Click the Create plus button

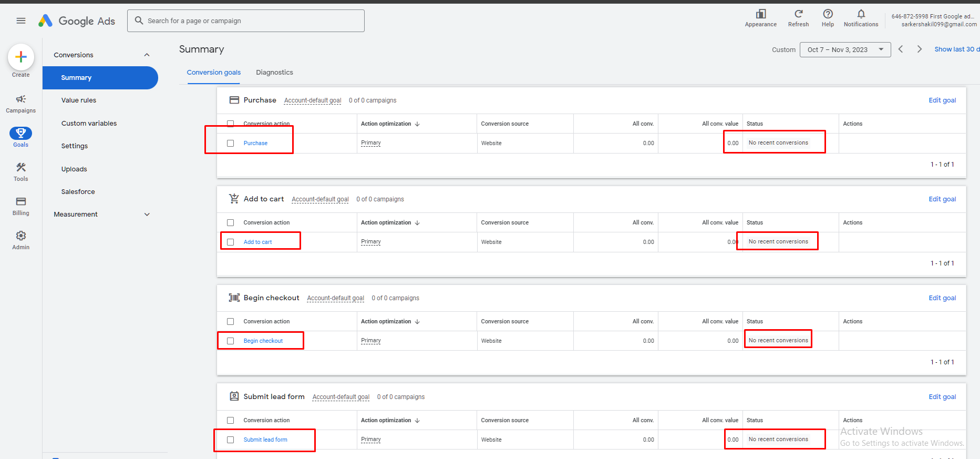21,57
